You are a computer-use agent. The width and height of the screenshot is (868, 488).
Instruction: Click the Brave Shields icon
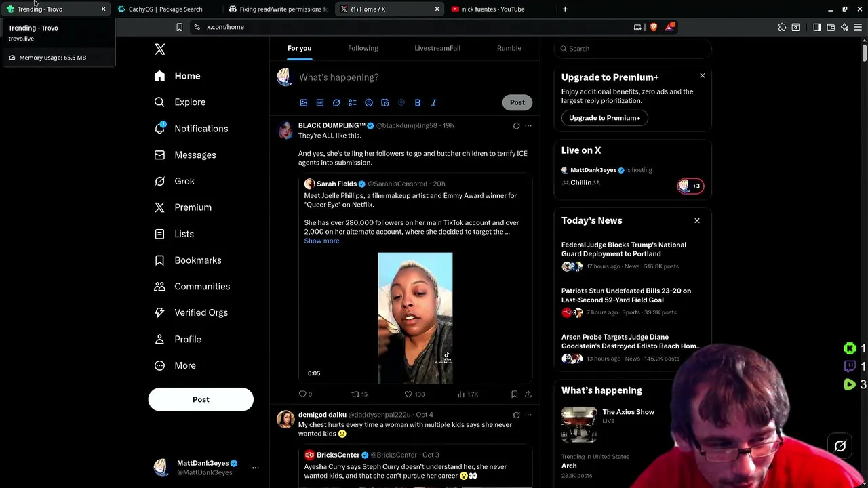654,27
